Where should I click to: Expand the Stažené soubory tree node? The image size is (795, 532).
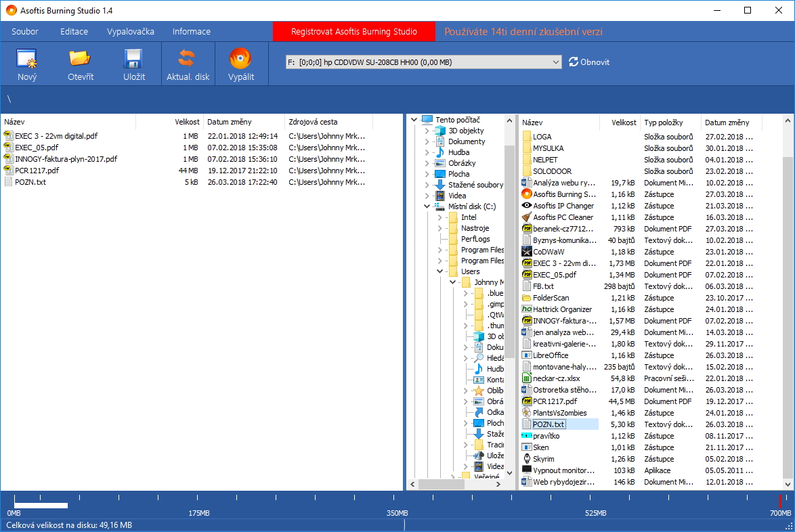[427, 184]
